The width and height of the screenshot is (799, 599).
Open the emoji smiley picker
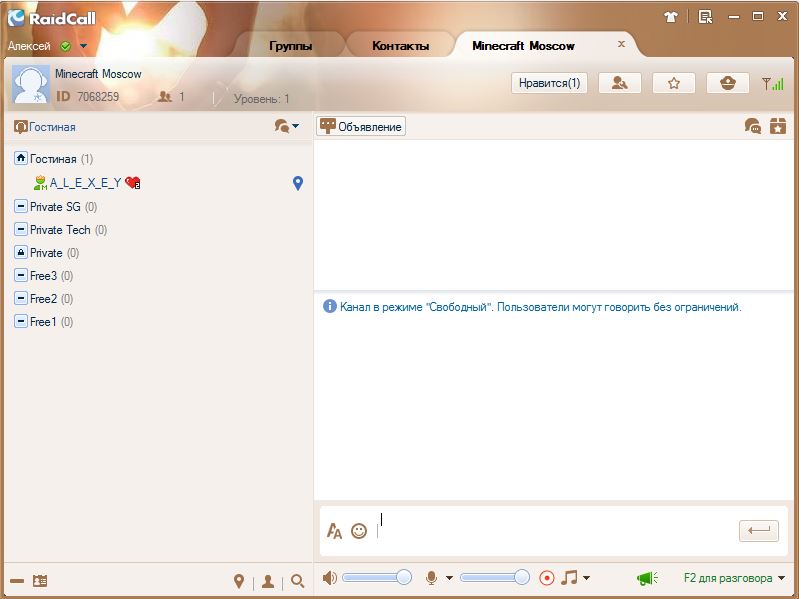359,532
